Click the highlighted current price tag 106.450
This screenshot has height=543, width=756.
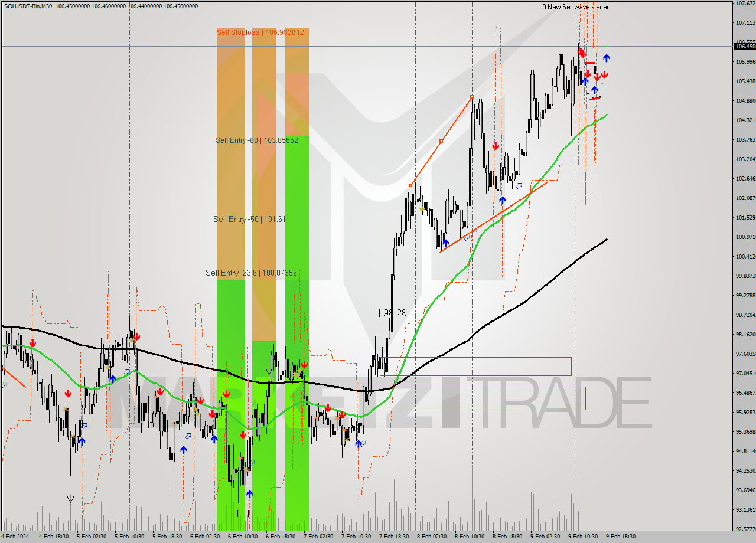click(745, 46)
